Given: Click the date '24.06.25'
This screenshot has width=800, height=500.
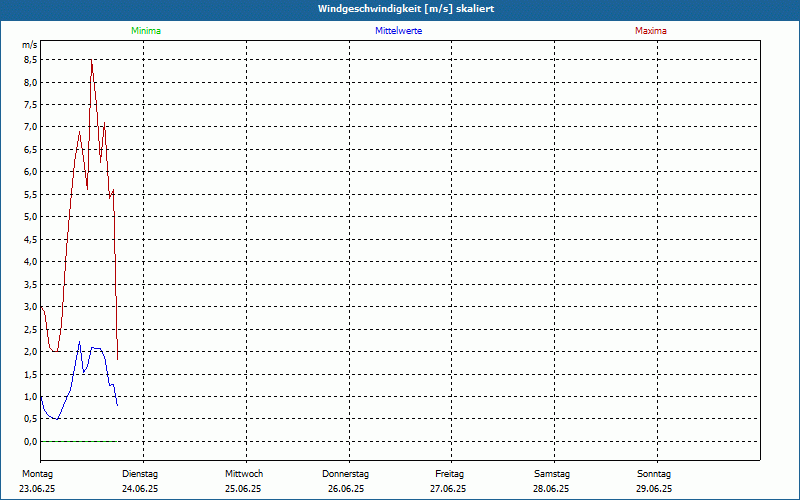Looking at the screenshot, I should click(x=140, y=489).
